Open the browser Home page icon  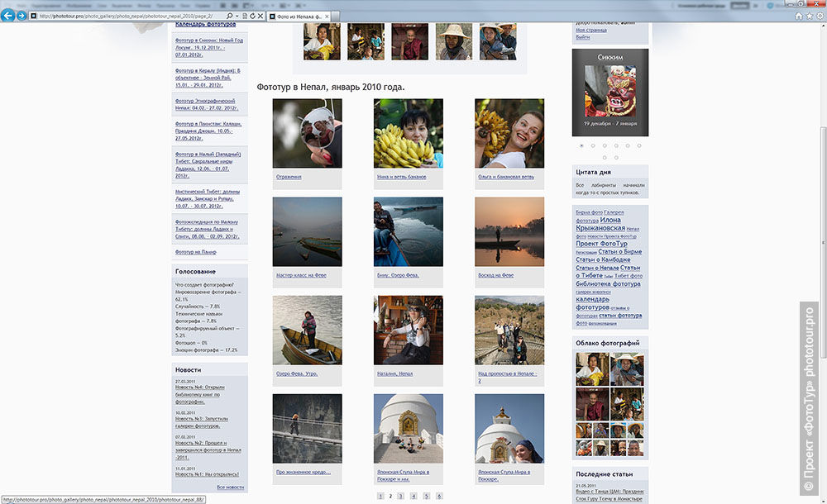pyautogui.click(x=799, y=16)
